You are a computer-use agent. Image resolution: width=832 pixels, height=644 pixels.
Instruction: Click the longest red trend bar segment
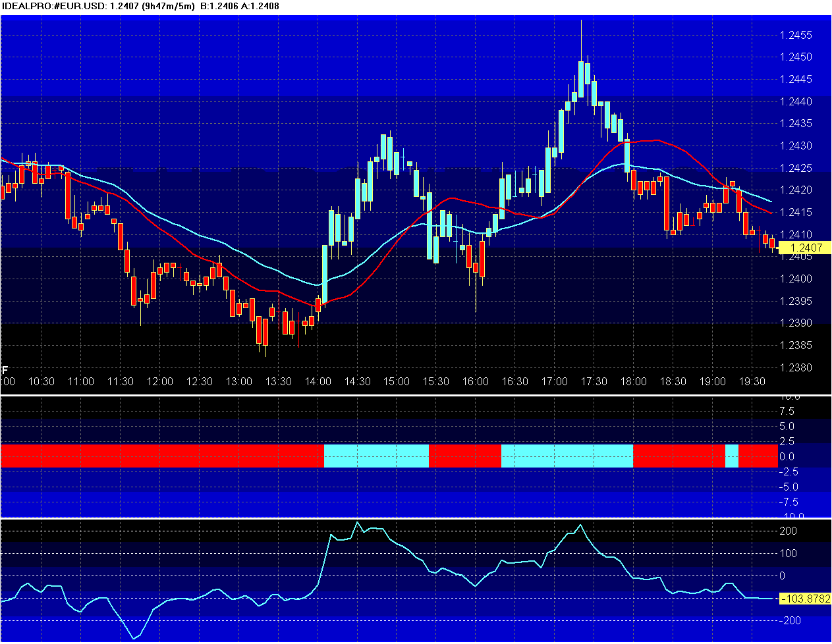pyautogui.click(x=162, y=456)
